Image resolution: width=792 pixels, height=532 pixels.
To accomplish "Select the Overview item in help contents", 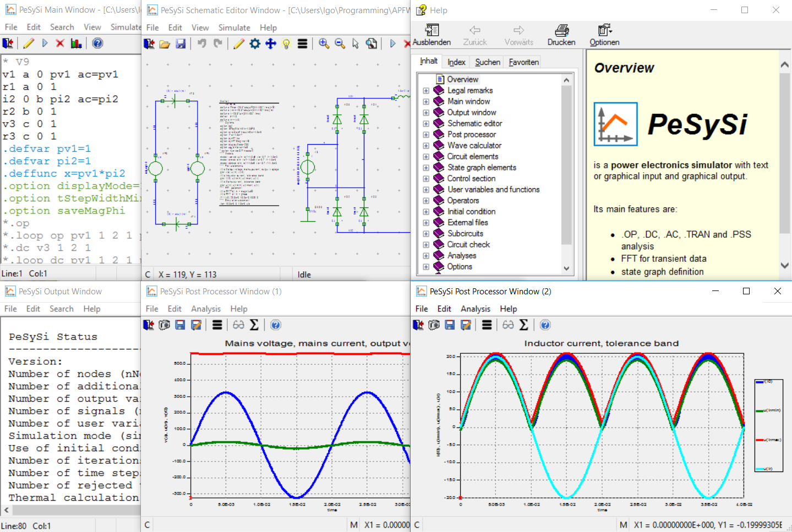I will [x=462, y=79].
